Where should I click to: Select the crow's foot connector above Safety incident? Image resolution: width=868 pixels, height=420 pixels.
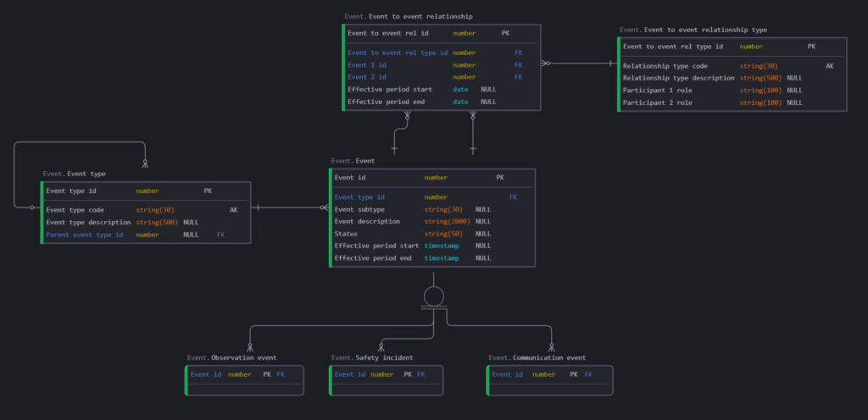pyautogui.click(x=381, y=345)
